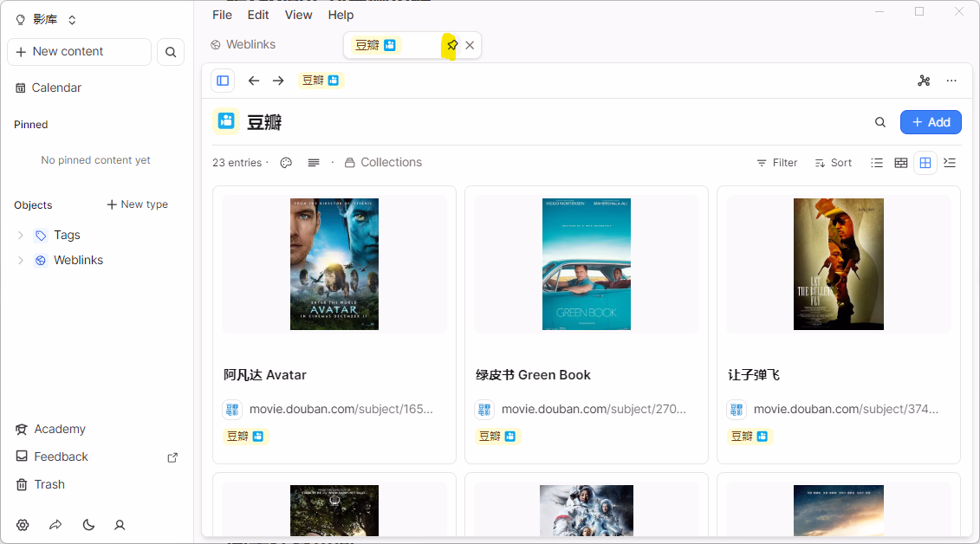Viewport: 980px width, 544px height.
Task: Click the search icon beside Add button
Action: [880, 122]
